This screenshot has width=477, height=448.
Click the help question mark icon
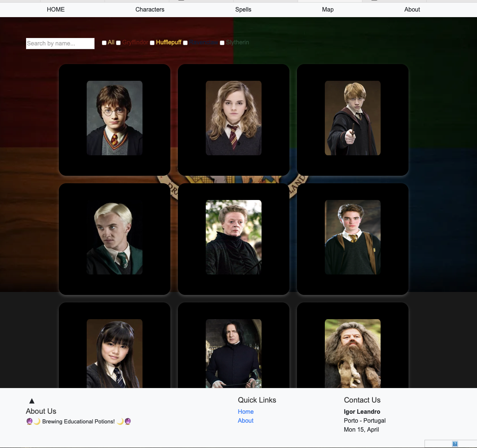(455, 444)
